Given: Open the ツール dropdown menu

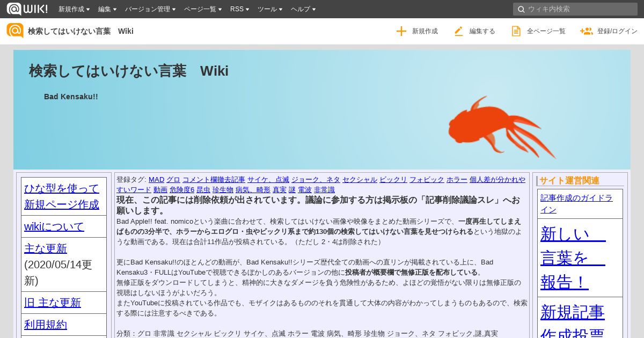Looking at the screenshot, I should [x=270, y=9].
